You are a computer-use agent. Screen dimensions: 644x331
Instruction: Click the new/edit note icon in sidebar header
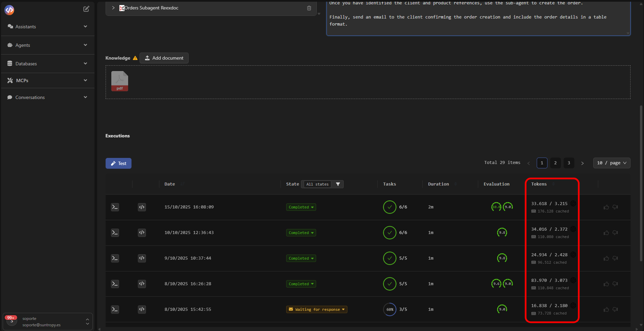(x=86, y=9)
